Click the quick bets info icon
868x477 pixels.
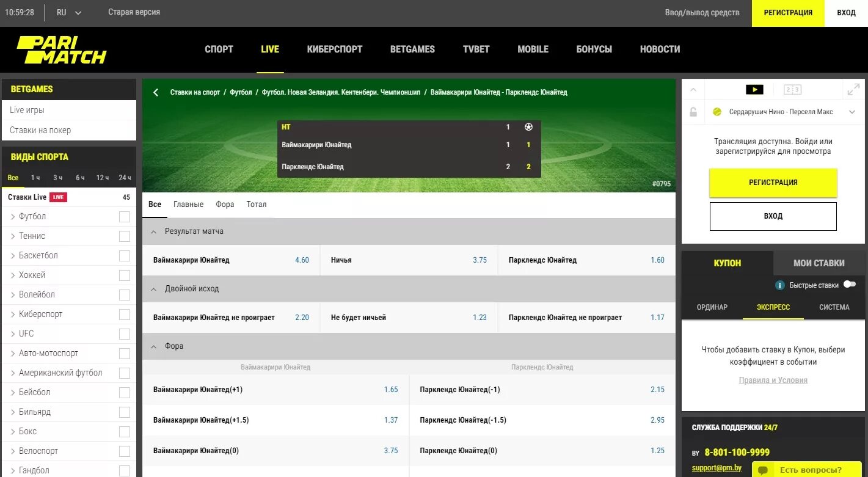(780, 285)
